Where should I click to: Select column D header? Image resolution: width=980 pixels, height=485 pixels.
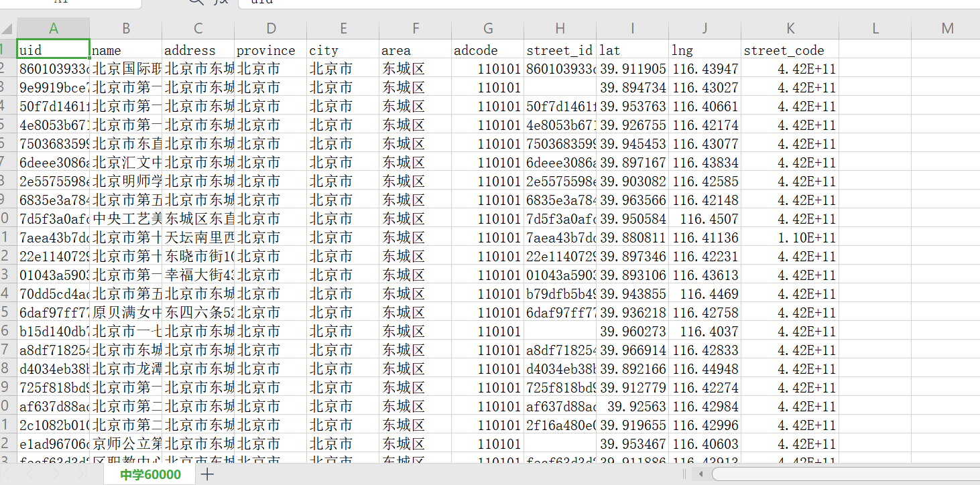[x=271, y=28]
